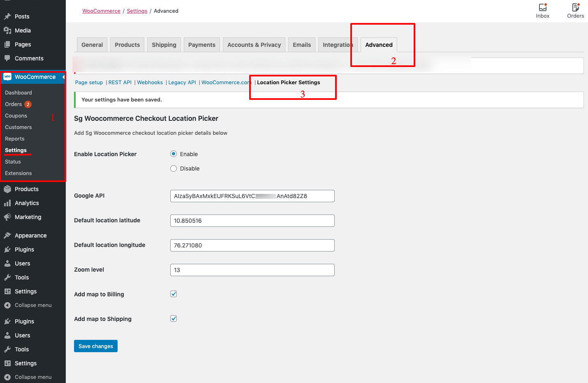Select the Advanced tab

coord(379,45)
